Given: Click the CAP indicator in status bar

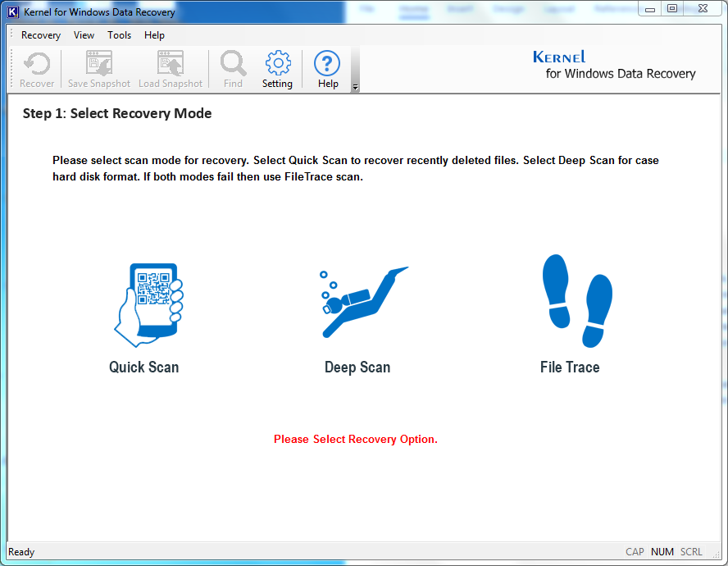Looking at the screenshot, I should tap(635, 552).
